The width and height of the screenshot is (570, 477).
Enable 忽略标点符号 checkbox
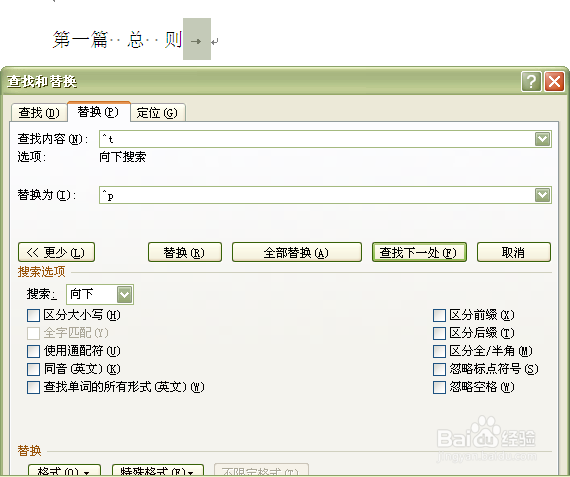coord(439,369)
